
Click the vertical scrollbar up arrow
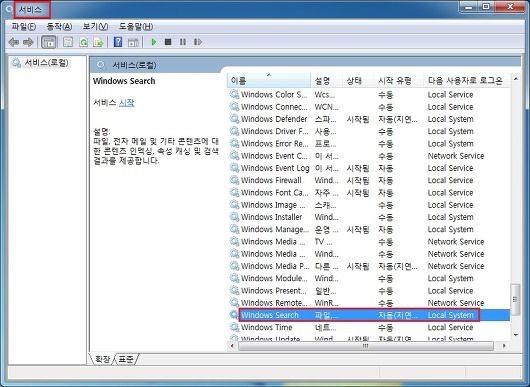515,79
